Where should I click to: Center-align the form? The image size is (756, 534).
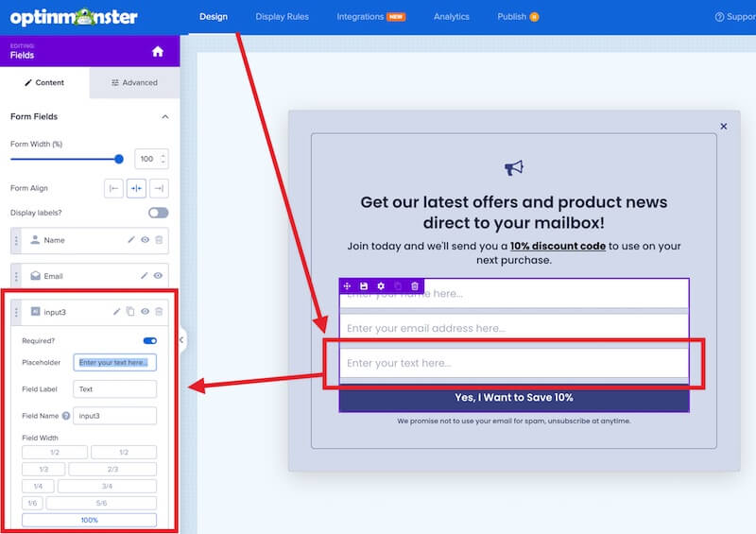[136, 188]
